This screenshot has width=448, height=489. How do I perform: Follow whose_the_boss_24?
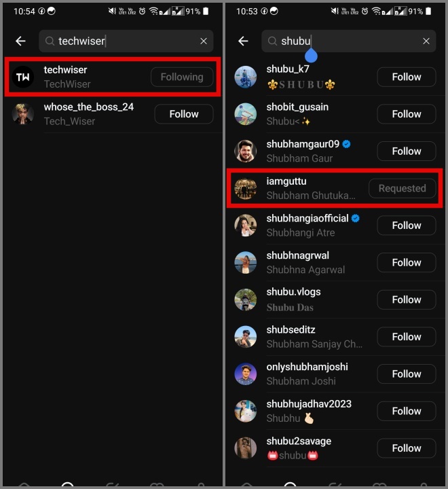click(184, 114)
